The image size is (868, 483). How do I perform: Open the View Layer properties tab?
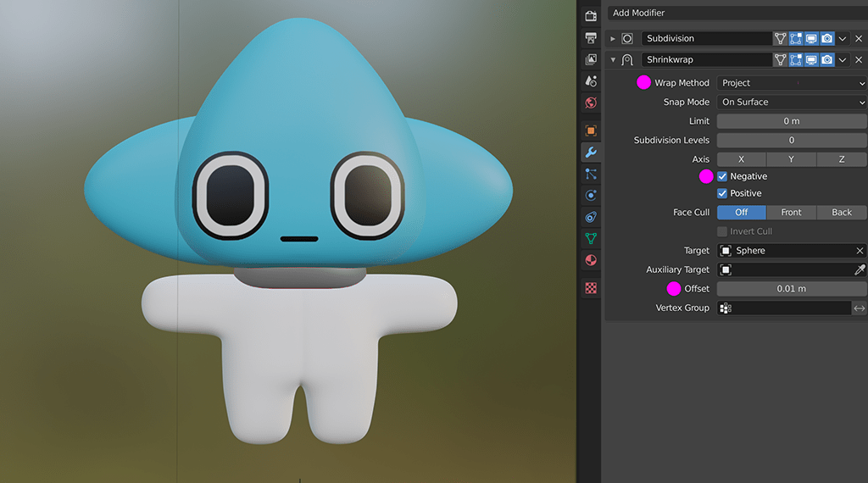click(x=591, y=59)
